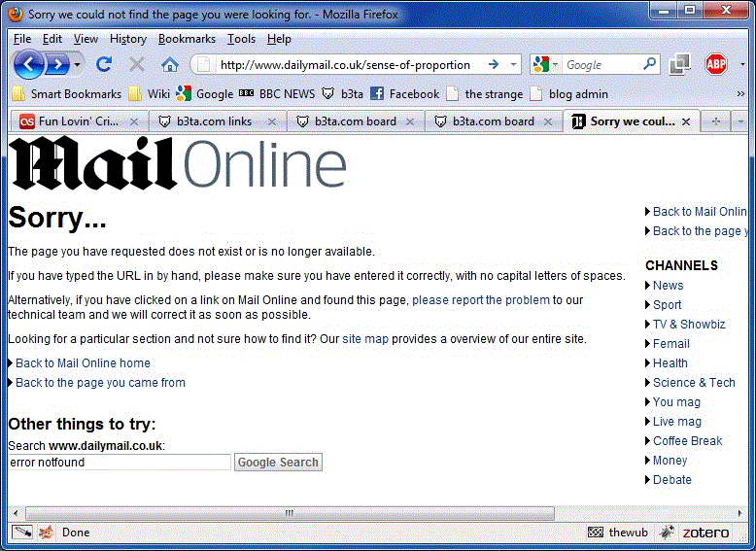756x551 pixels.
Task: Click the Forward navigation arrow button
Action: pos(58,64)
